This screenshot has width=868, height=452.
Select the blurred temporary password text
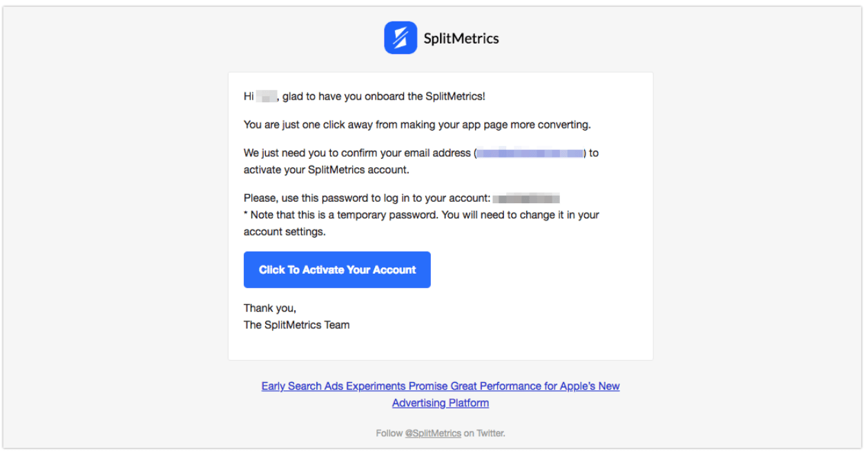pos(526,198)
